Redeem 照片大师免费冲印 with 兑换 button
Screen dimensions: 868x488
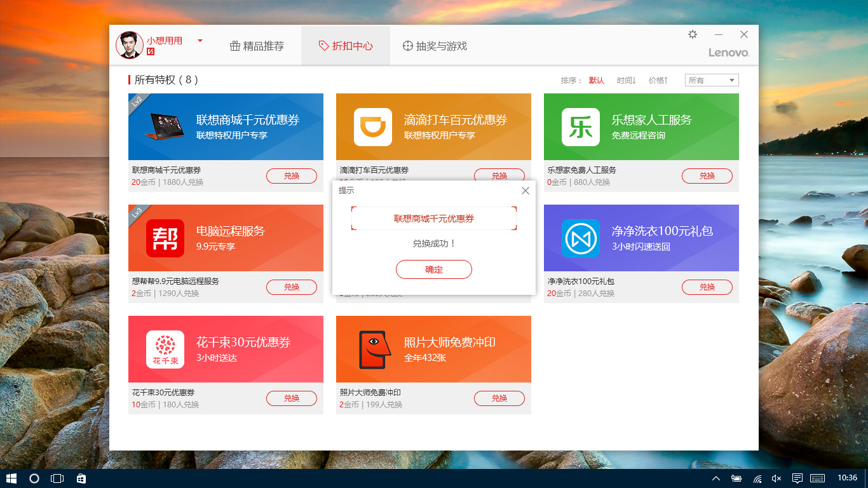(x=499, y=398)
